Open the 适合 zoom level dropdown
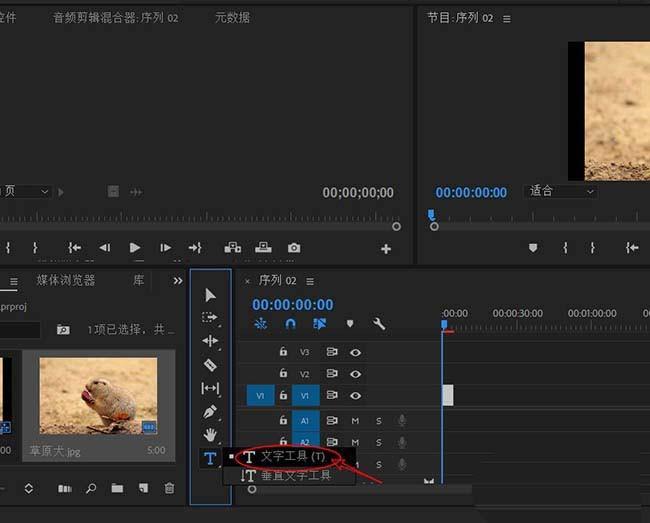The image size is (650, 523). 561,191
